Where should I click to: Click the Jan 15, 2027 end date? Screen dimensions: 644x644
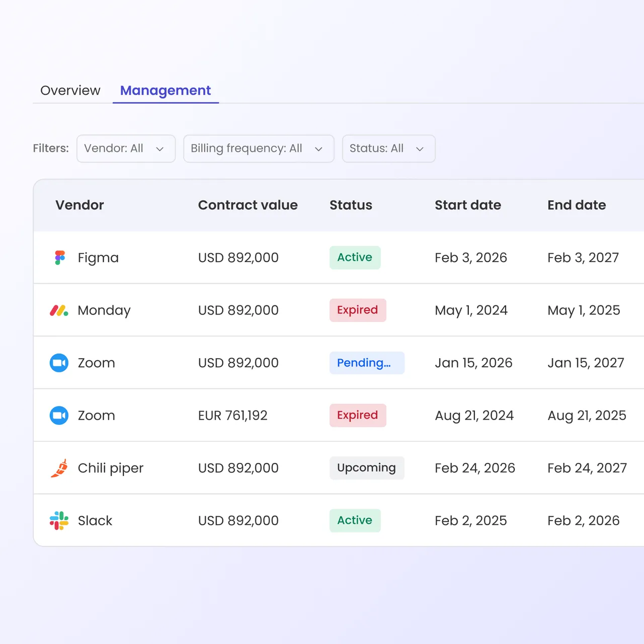pyautogui.click(x=586, y=363)
